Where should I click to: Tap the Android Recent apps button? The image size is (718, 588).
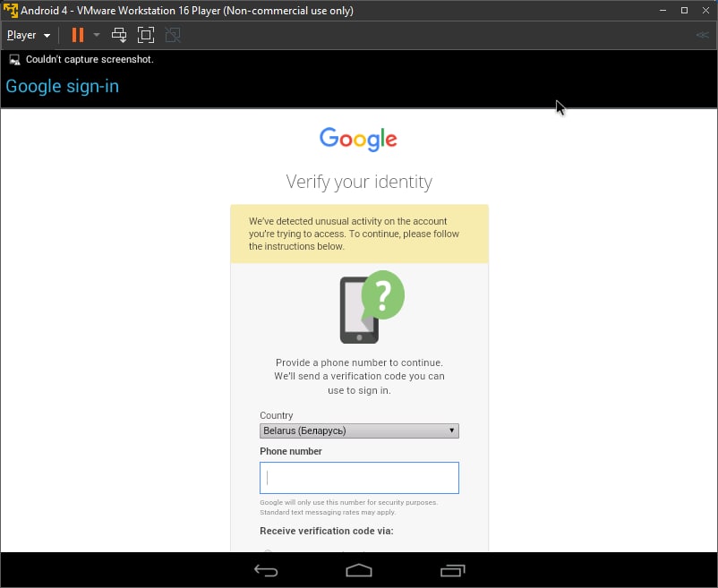(452, 570)
